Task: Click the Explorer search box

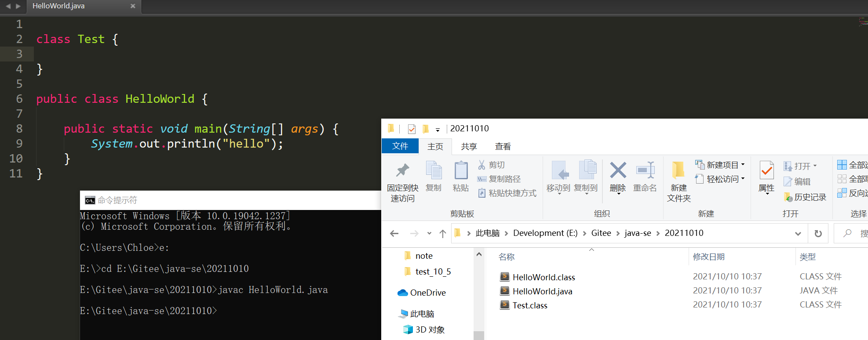Action: pos(851,233)
